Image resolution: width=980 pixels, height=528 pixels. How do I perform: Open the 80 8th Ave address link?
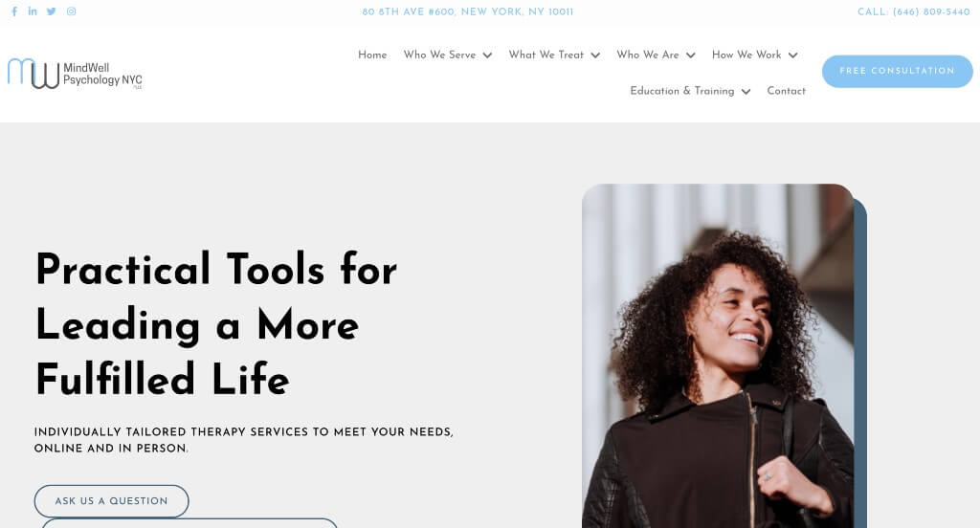(467, 11)
